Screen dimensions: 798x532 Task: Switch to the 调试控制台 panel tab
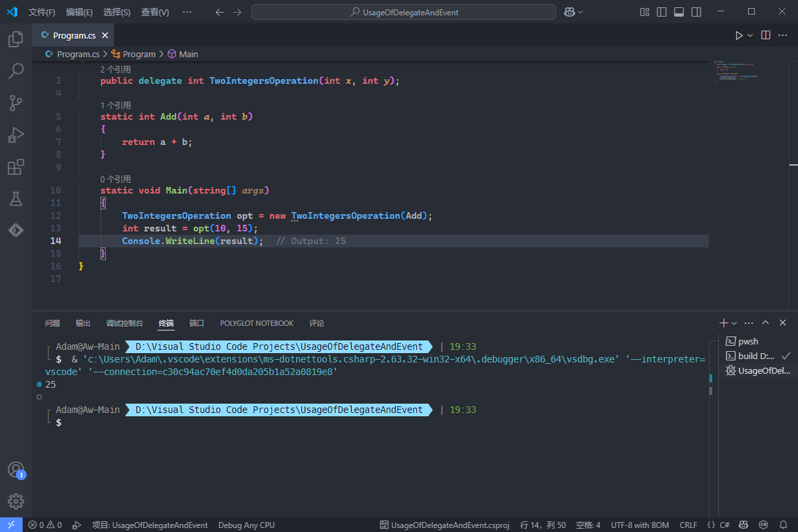pos(124,323)
